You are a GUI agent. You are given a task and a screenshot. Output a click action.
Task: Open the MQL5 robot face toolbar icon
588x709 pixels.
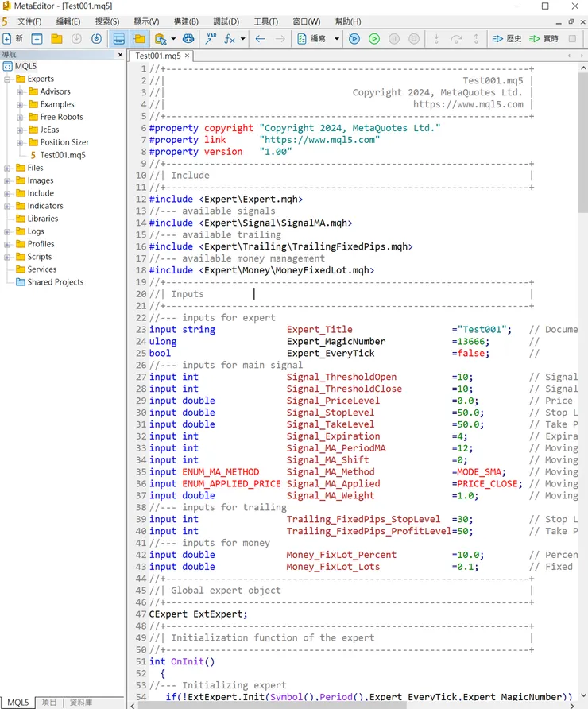[188, 38]
